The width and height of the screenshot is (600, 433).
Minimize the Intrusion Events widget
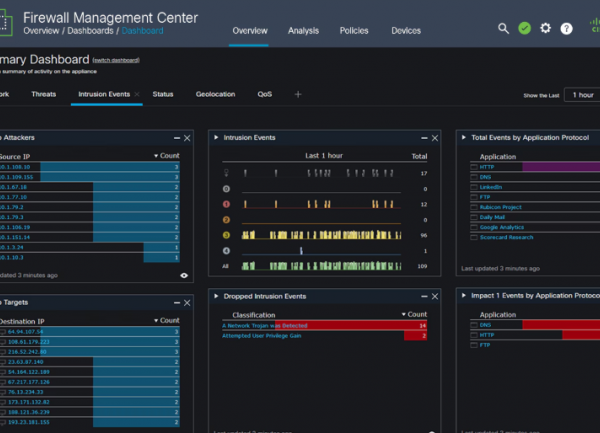424,138
